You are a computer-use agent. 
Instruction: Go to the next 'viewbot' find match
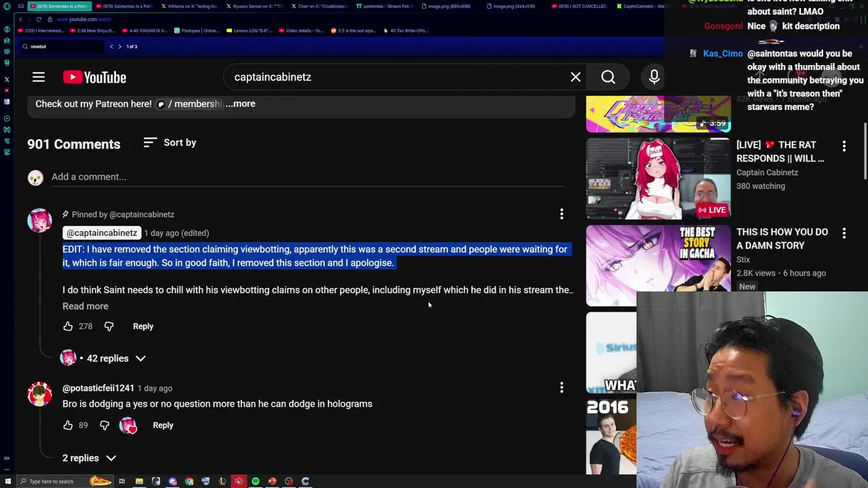pyautogui.click(x=119, y=47)
